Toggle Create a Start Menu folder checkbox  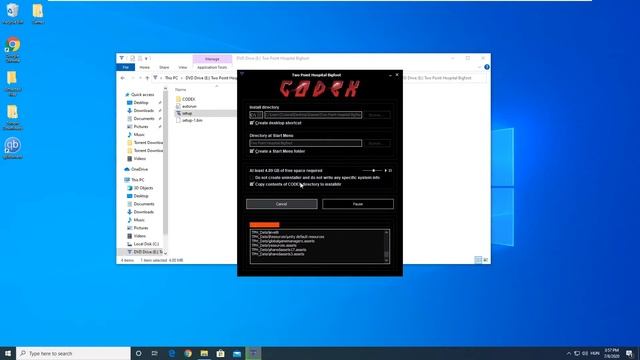tap(252, 151)
